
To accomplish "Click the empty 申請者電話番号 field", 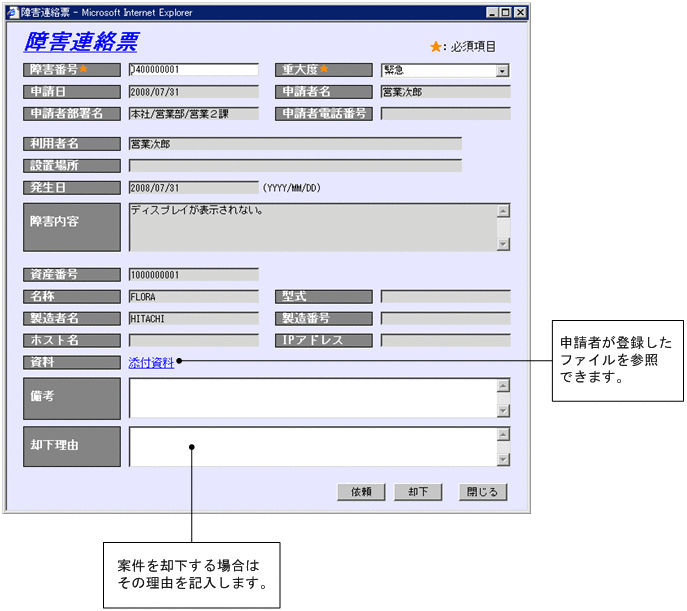I will (446, 114).
